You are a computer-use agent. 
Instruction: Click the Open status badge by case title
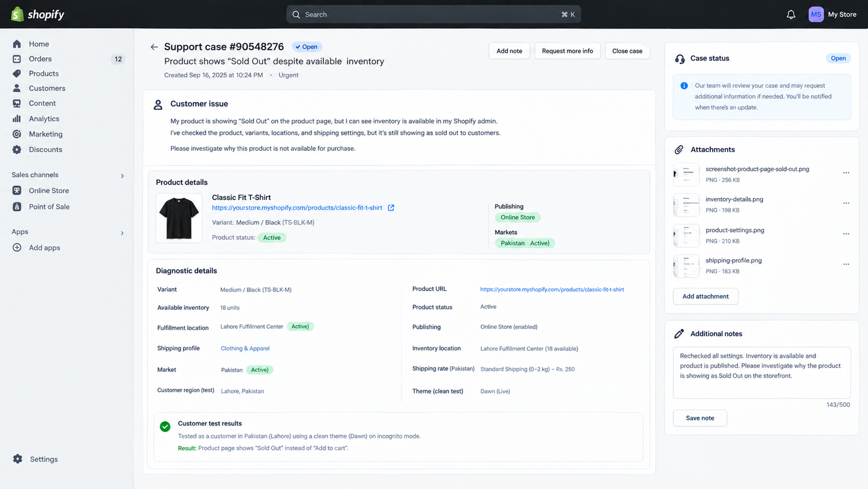[307, 47]
